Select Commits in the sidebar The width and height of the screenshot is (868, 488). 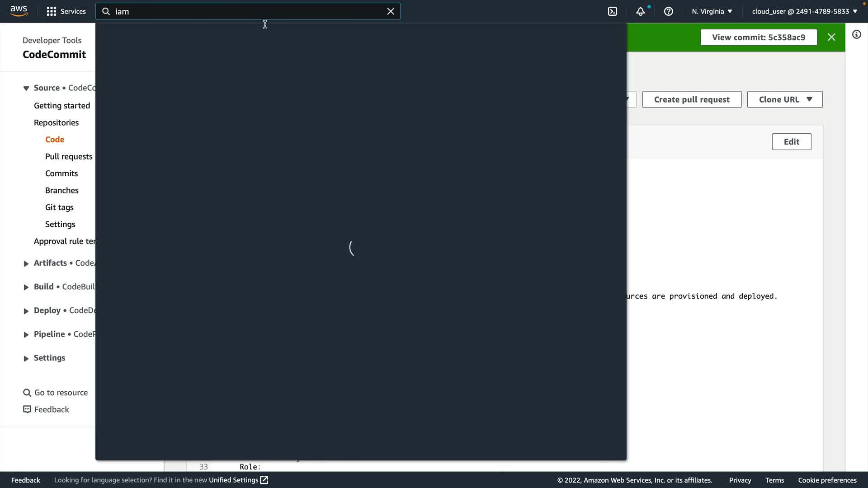tap(61, 174)
